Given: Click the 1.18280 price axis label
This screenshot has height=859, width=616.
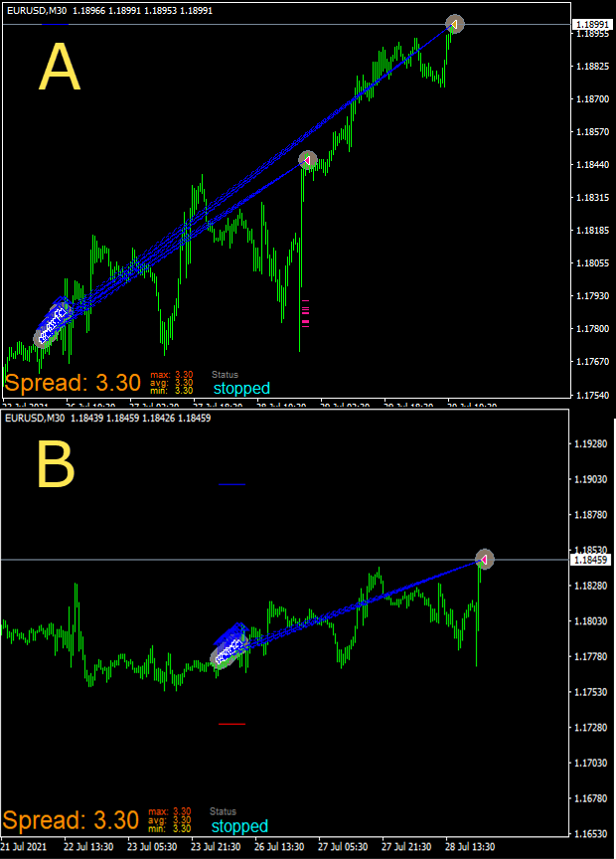Looking at the screenshot, I should click(x=591, y=586).
